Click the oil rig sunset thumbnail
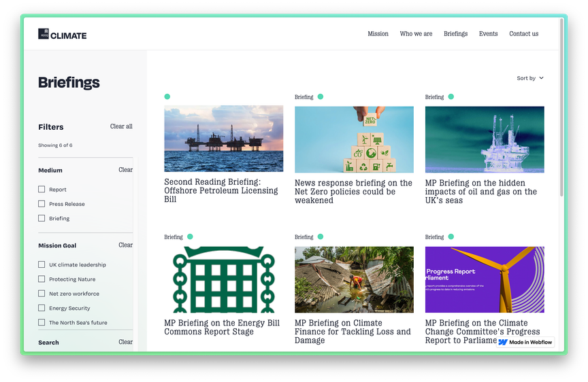 (x=223, y=139)
